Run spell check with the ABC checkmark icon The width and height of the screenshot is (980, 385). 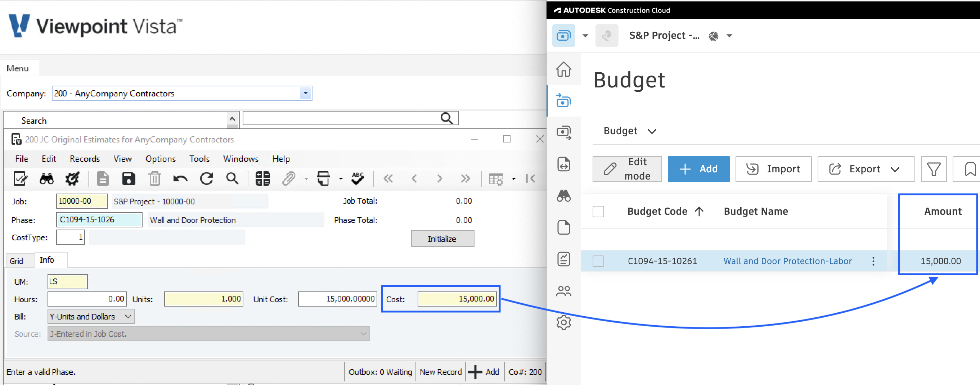pos(358,178)
